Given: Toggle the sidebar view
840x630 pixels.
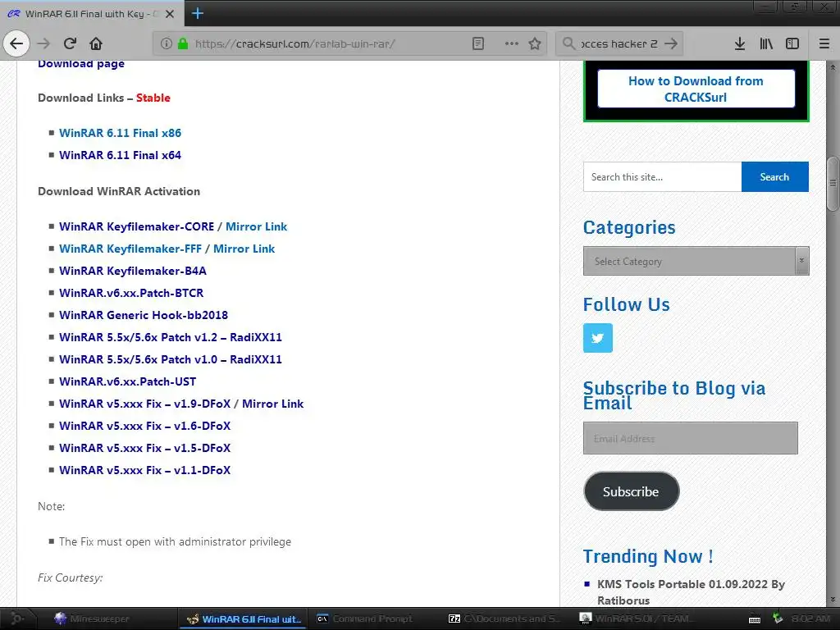Looking at the screenshot, I should 792,43.
